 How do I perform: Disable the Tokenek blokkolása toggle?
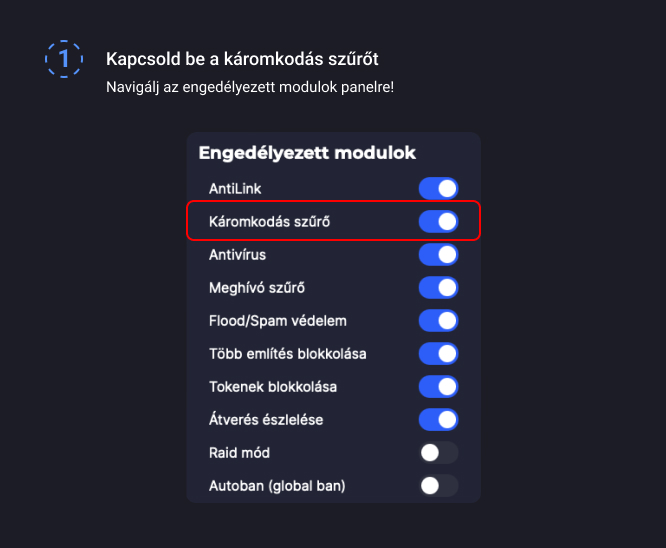438,386
